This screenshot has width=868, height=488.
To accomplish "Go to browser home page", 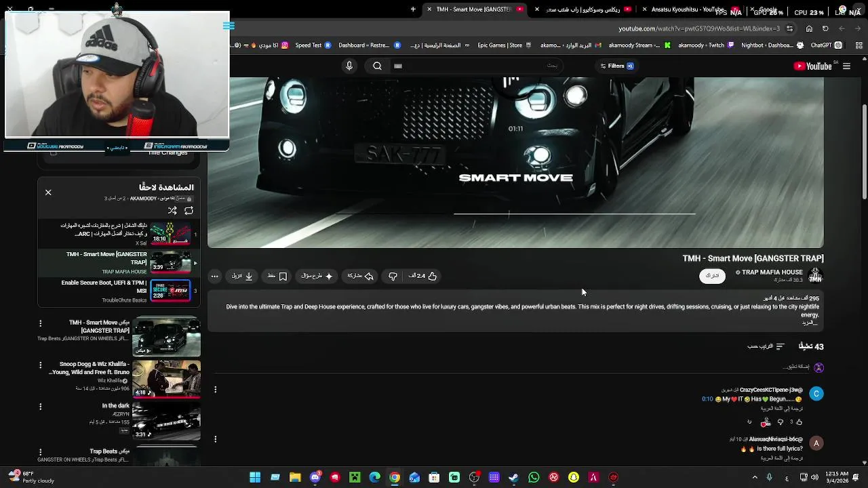I will (x=809, y=28).
